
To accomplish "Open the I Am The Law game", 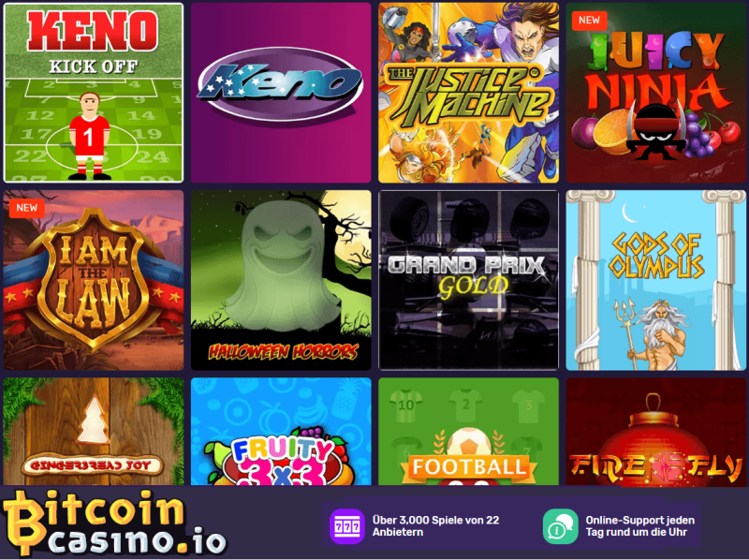I will (x=93, y=280).
